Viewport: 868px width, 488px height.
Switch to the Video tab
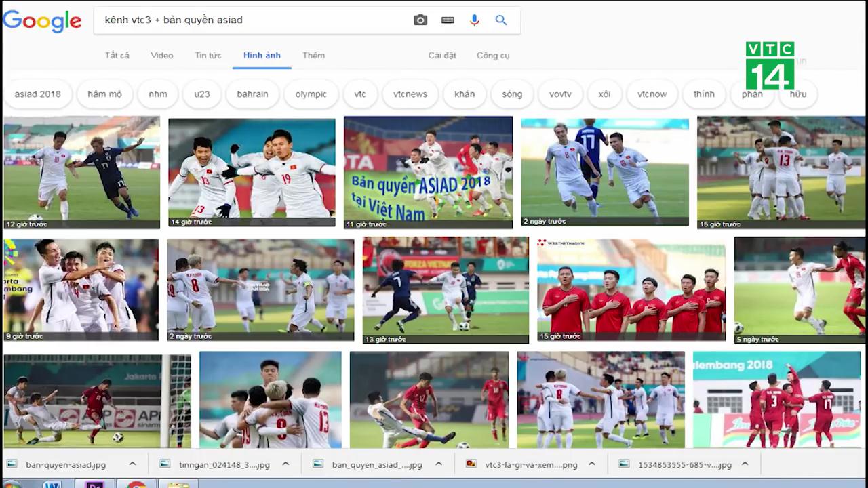point(161,56)
